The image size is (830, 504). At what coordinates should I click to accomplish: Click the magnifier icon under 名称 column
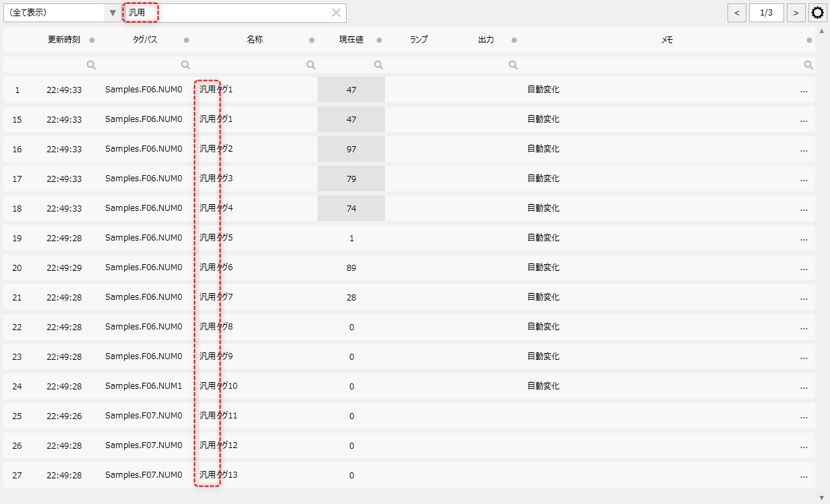[x=311, y=64]
